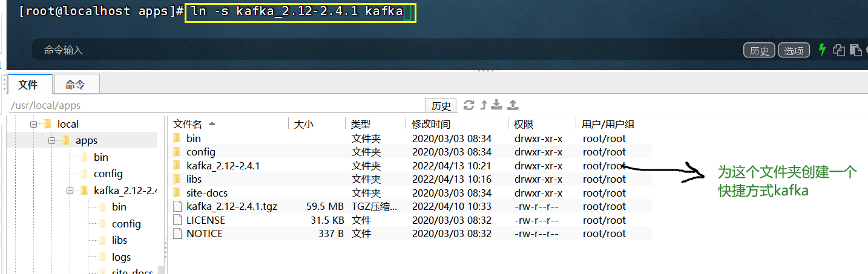This screenshot has height=274, width=868.
Task: Click the 31.5 KB size cell
Action: (x=327, y=220)
